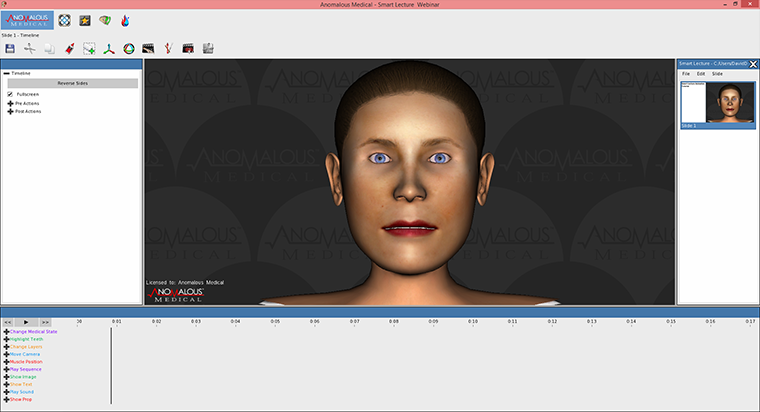Click the fast-forward >> button
The width and height of the screenshot is (760, 412).
[45, 322]
